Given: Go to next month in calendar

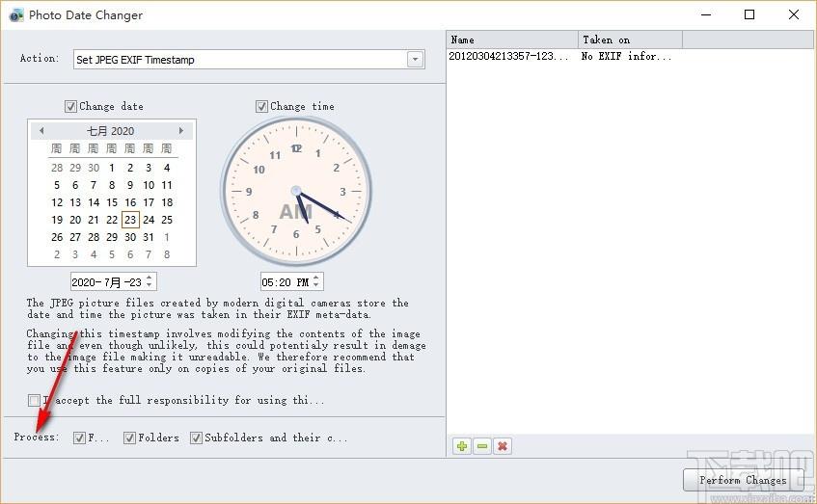Looking at the screenshot, I should [180, 131].
